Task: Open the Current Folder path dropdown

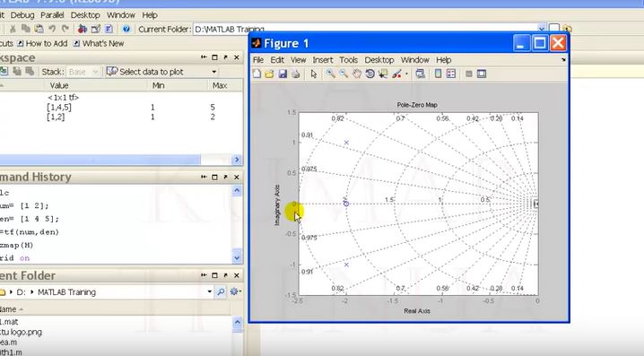Action: (542, 29)
